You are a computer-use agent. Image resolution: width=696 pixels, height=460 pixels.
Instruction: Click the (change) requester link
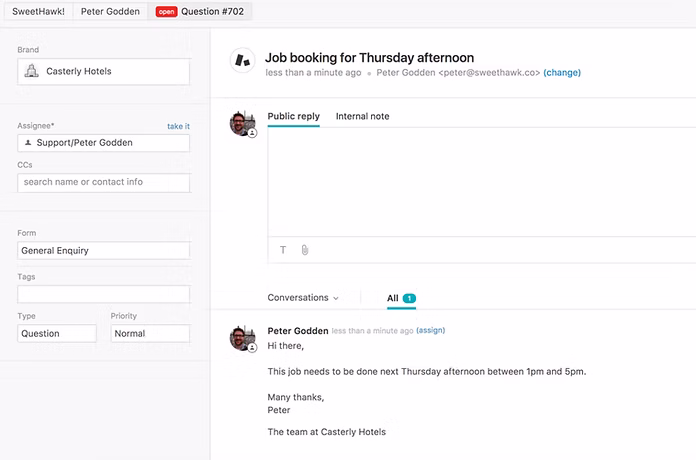pos(562,72)
